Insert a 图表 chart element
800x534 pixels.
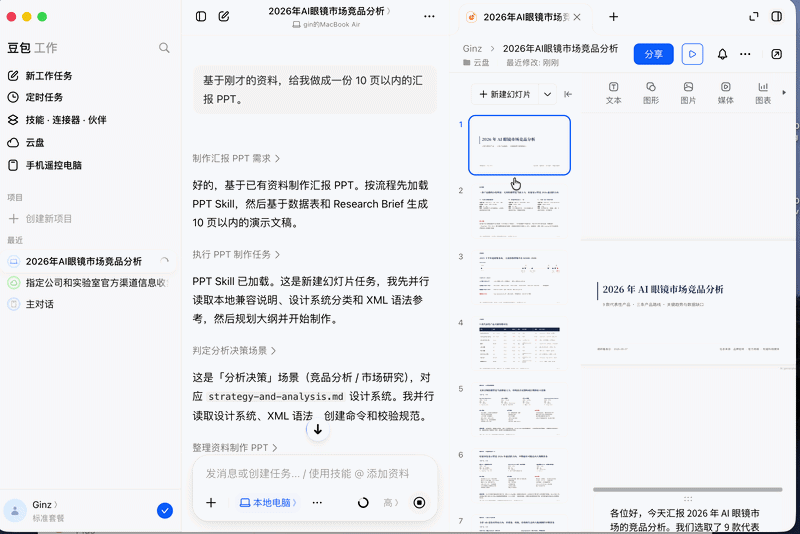(763, 93)
